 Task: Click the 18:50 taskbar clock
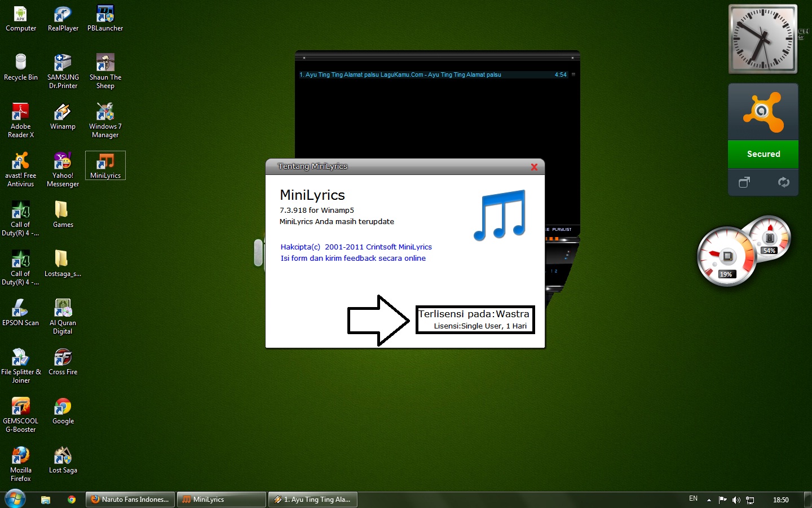[x=780, y=500]
